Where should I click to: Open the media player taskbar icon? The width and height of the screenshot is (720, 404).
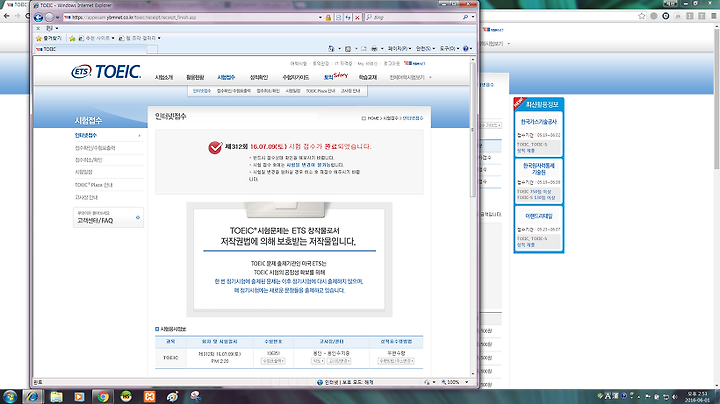79,396
